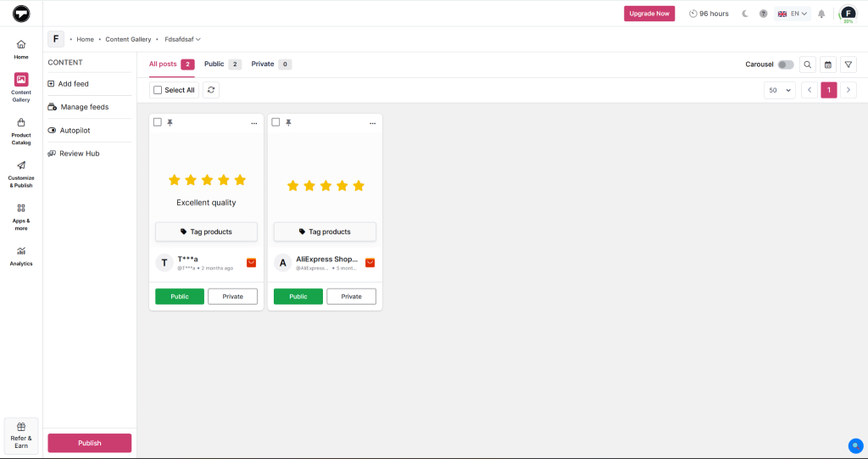The image size is (868, 459).
Task: Open Home in the left sidebar
Action: coord(21,49)
